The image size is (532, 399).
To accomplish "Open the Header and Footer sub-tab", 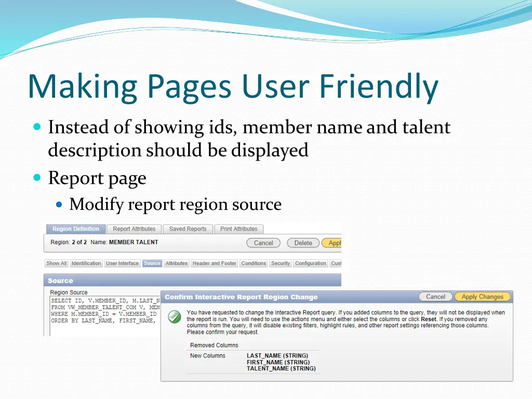I will click(214, 263).
